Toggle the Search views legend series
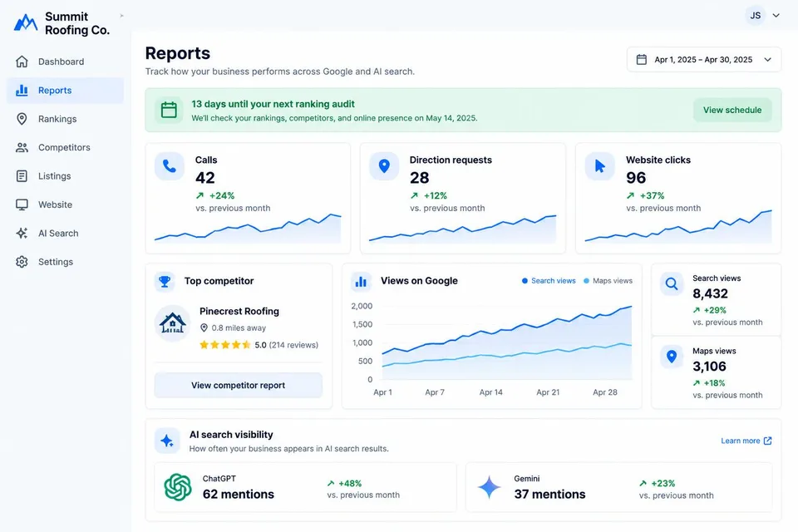 [549, 281]
